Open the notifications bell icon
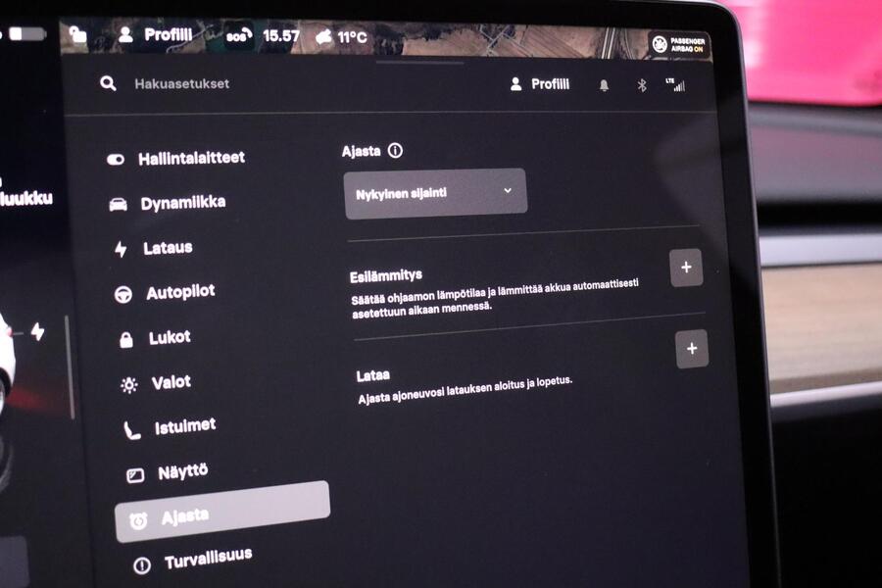This screenshot has width=882, height=588. click(x=604, y=85)
